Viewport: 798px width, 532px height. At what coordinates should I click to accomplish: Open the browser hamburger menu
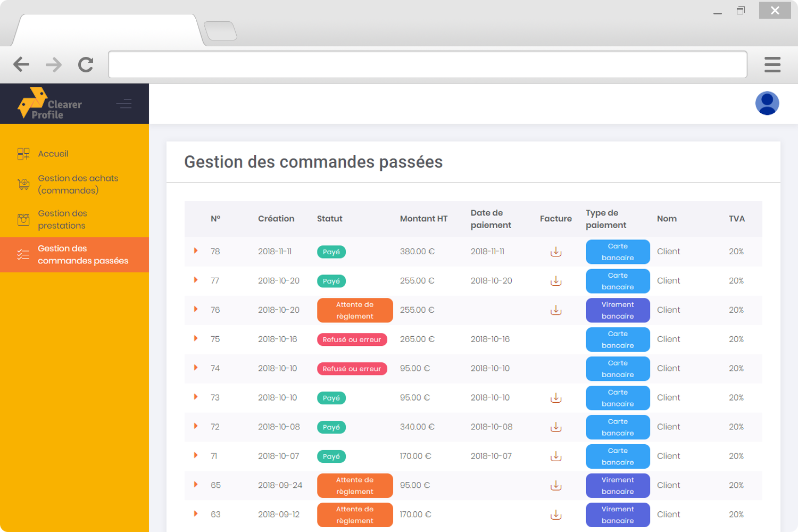[772, 64]
